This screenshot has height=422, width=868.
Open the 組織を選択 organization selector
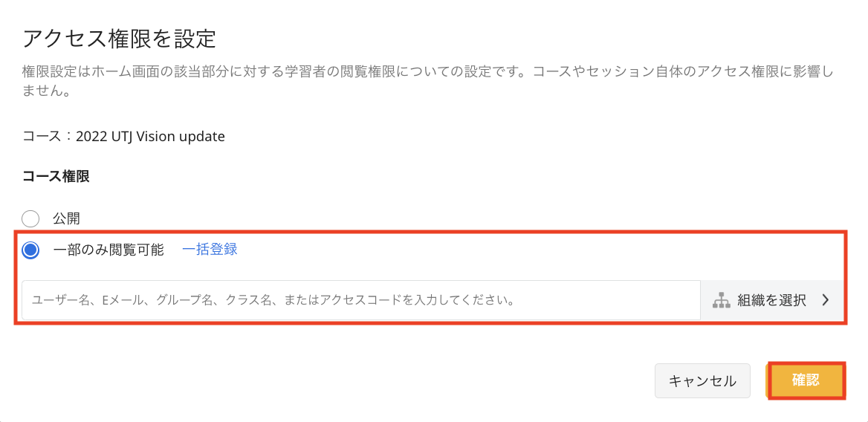tap(771, 300)
